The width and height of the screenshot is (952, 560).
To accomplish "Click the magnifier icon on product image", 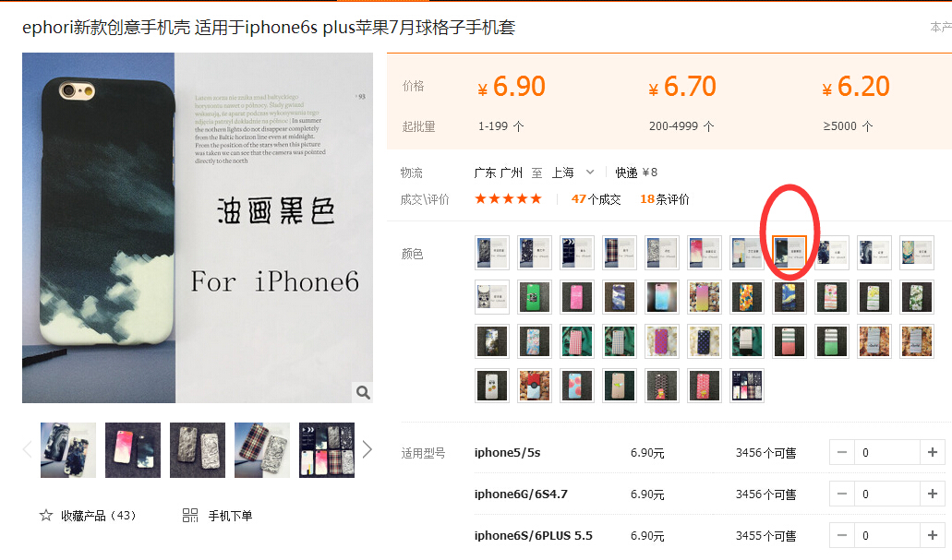I will pos(363,392).
